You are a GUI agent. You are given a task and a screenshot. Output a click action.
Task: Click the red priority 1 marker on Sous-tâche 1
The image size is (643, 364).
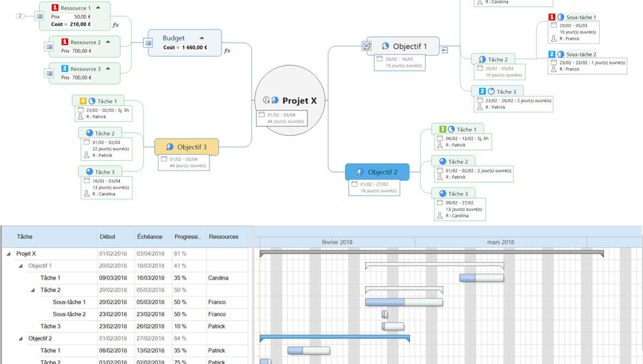click(x=552, y=18)
